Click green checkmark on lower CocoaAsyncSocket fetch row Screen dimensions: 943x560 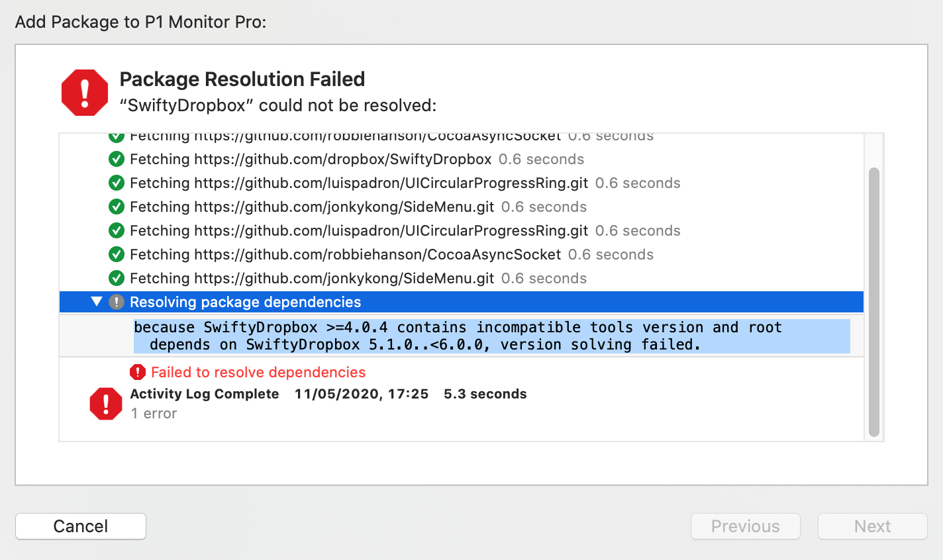pos(117,255)
